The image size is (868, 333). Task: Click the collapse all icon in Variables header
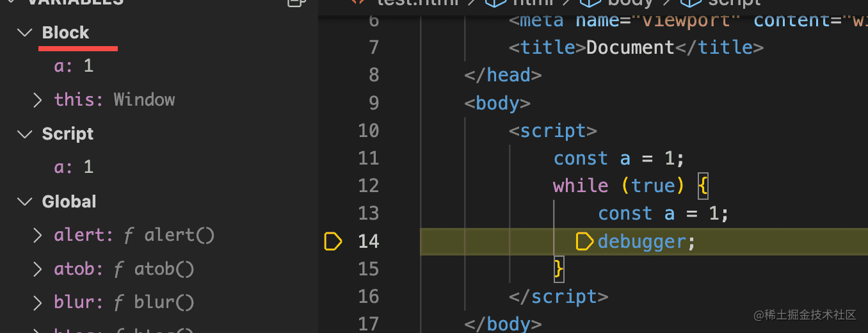pos(295,3)
